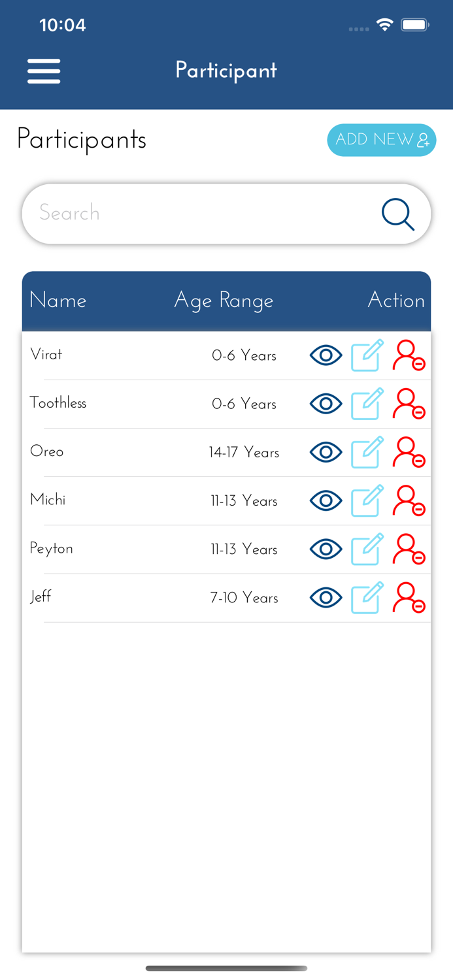View Virat's details with the eye icon
This screenshot has width=453, height=980.
(326, 355)
